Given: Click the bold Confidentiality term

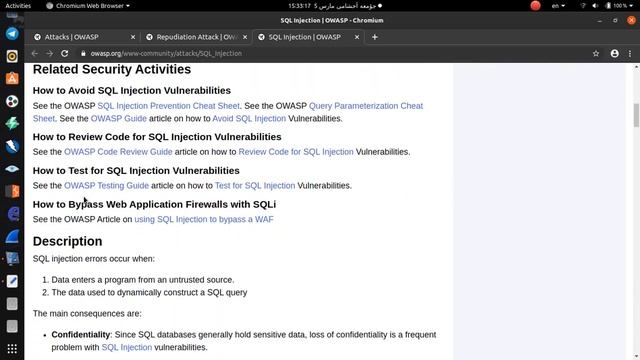Looking at the screenshot, I should 80,335.
